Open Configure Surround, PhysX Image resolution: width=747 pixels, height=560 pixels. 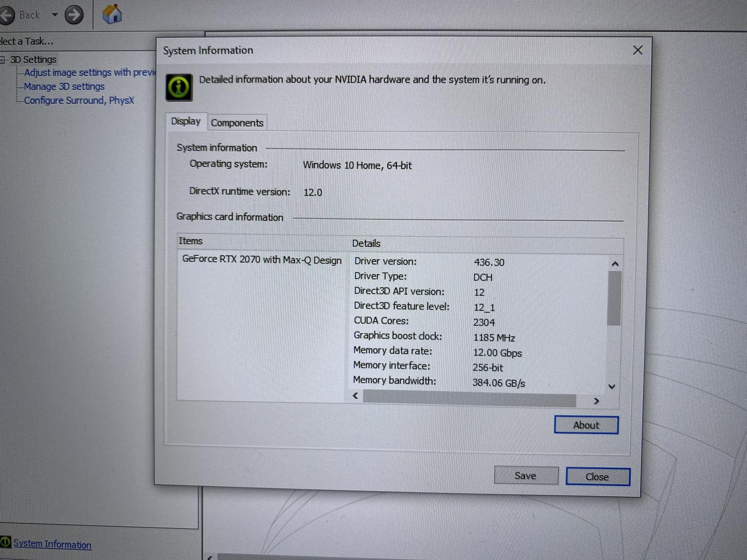coord(79,101)
